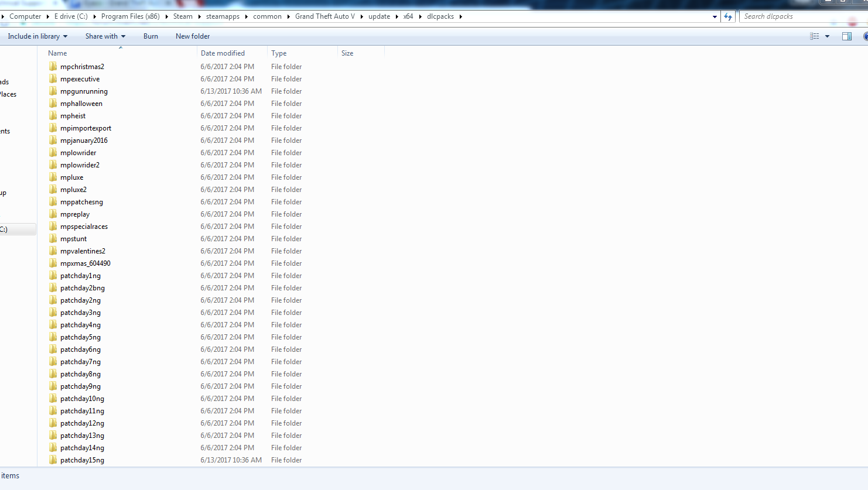Image resolution: width=868 pixels, height=490 pixels.
Task: Click the Burn toolbar button
Action: coord(151,36)
